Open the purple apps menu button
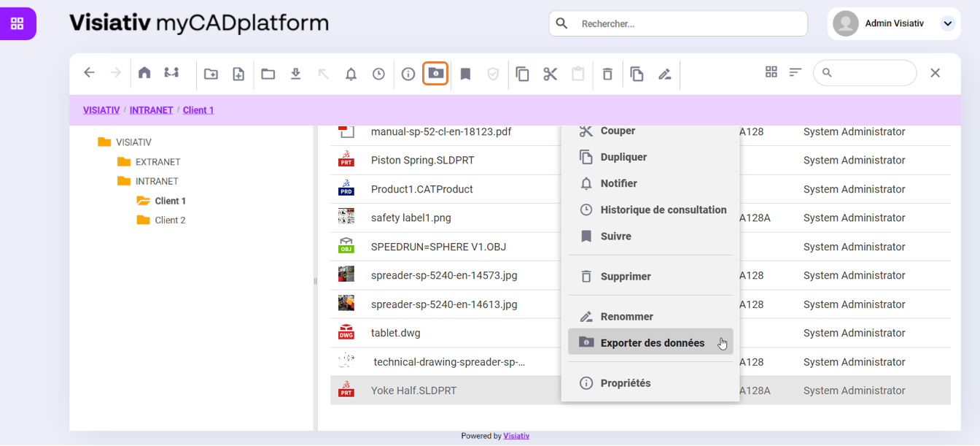The image size is (980, 446). (x=17, y=23)
